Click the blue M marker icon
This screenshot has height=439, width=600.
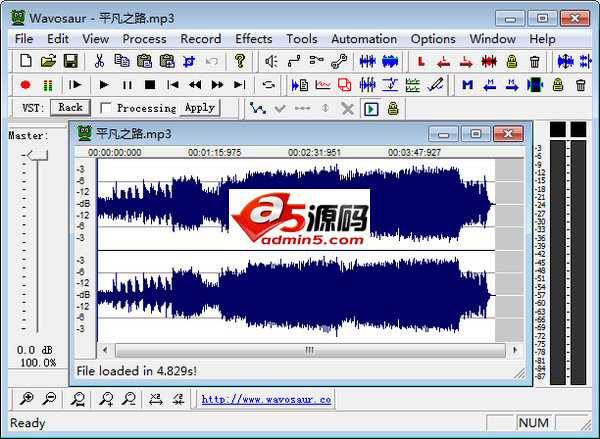(467, 85)
